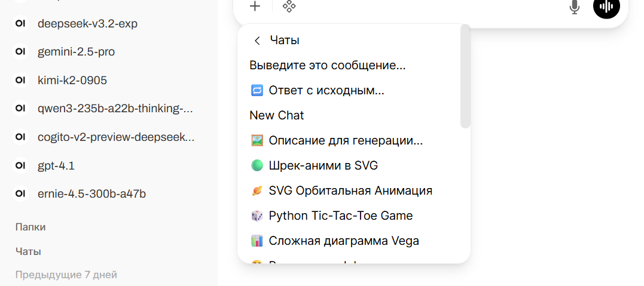644x286 pixels.
Task: Start voice mode with waveform button
Action: (606, 7)
